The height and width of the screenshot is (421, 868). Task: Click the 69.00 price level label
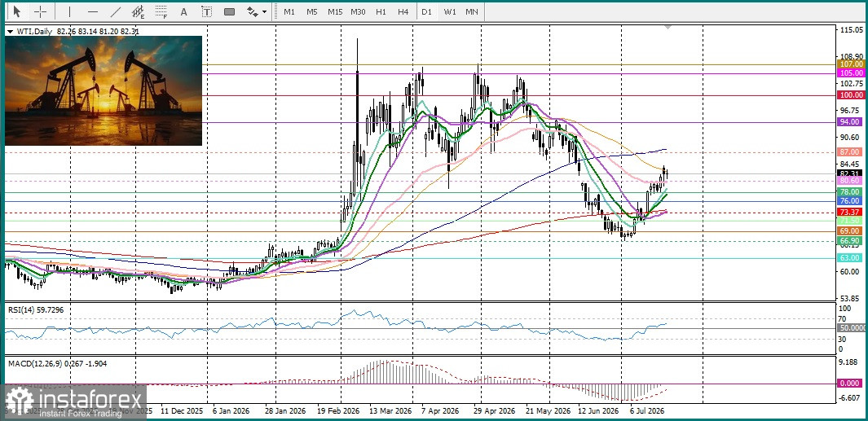[852, 230]
